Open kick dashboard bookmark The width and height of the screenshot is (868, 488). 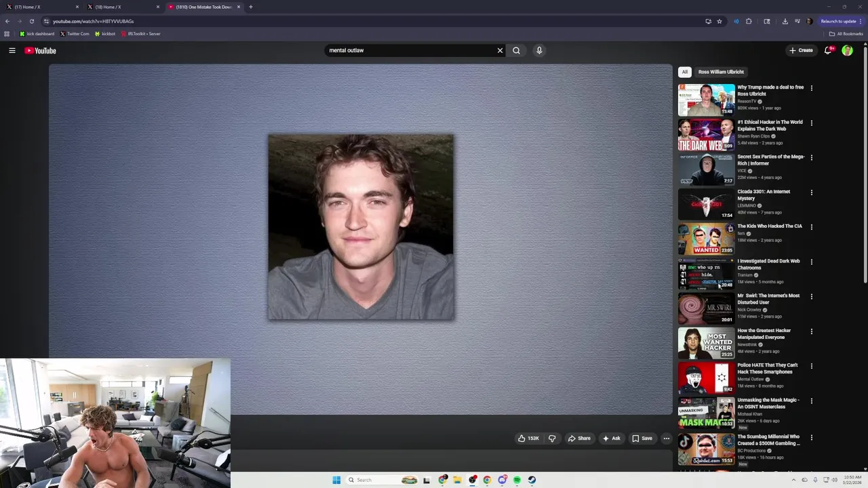(37, 33)
